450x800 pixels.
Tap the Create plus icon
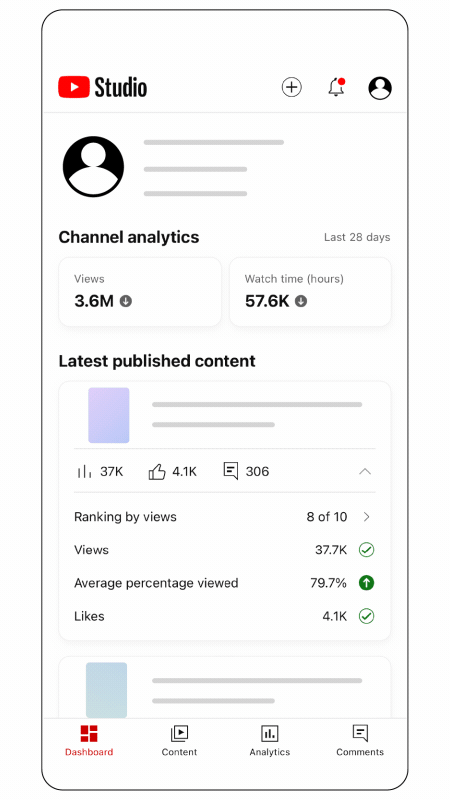[x=292, y=87]
